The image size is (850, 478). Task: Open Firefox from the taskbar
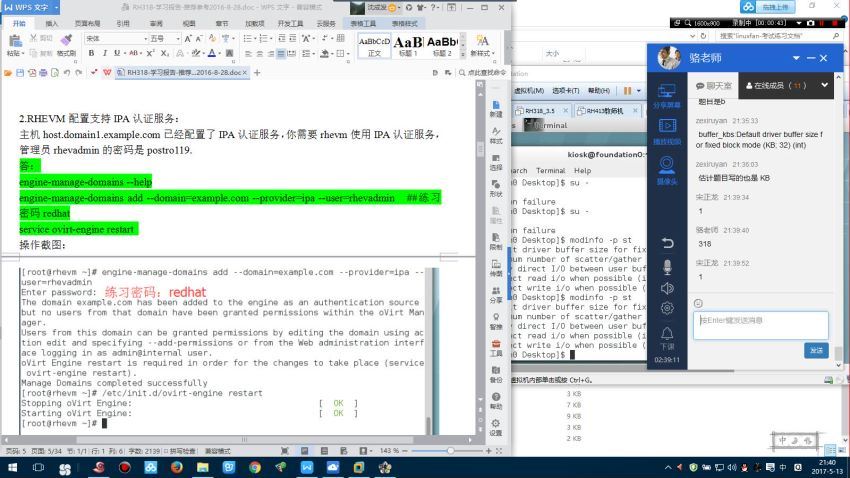tap(177, 467)
